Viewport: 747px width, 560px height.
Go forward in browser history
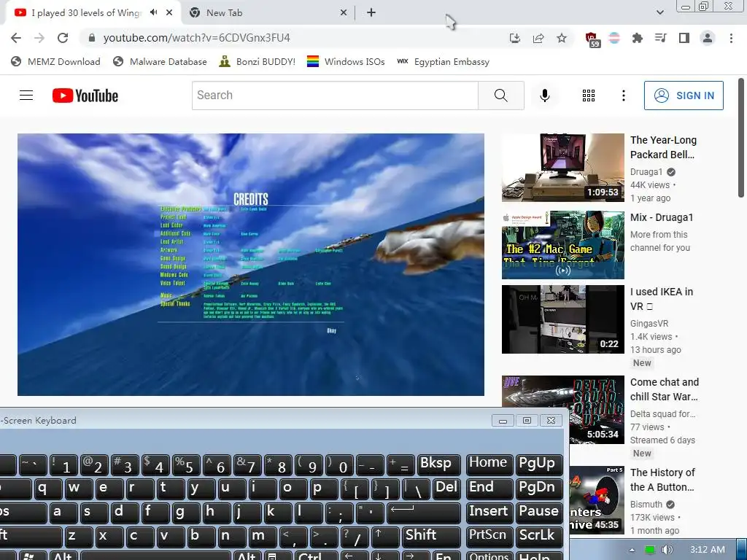39,38
